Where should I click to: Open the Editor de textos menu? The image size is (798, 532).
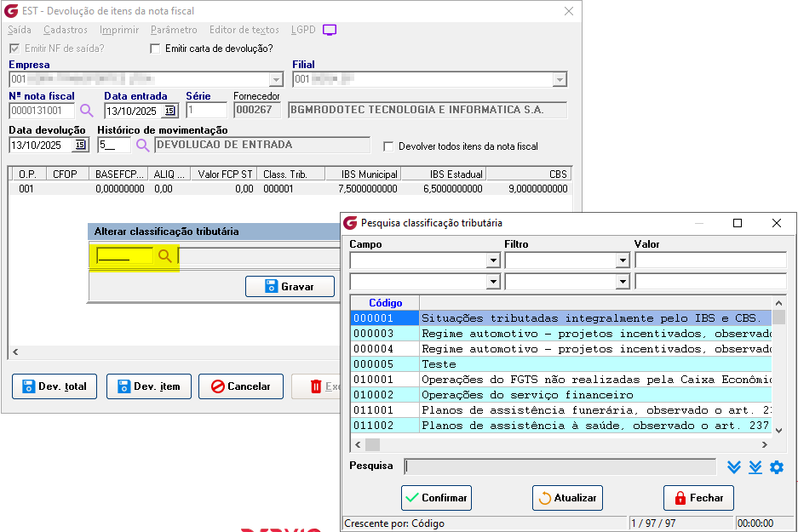click(244, 30)
